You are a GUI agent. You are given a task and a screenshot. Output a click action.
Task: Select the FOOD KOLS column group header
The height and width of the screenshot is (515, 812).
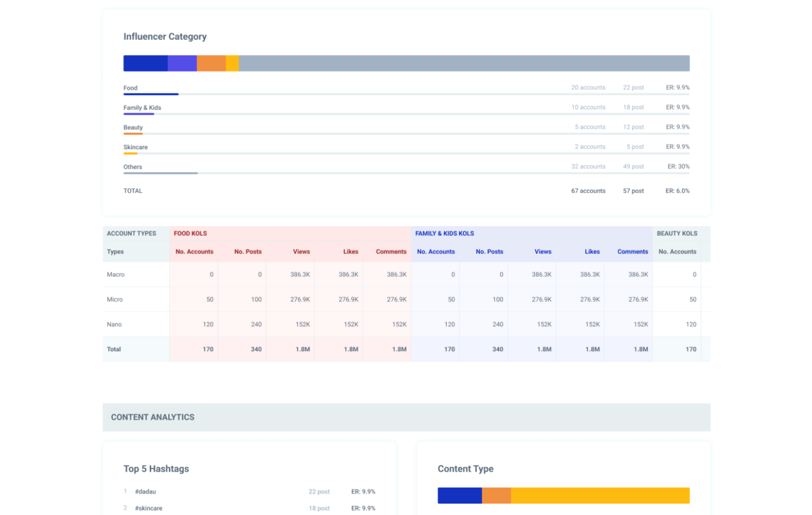190,234
